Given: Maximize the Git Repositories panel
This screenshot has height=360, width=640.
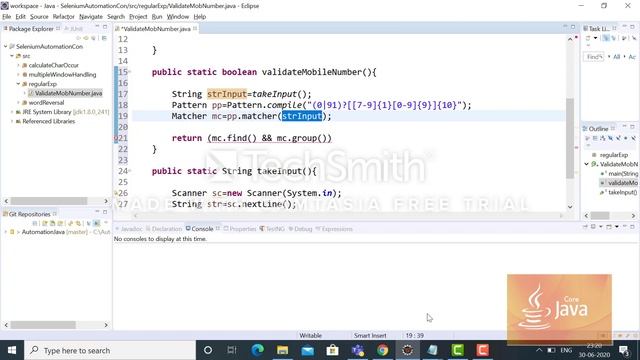Looking at the screenshot, I should [105, 212].
